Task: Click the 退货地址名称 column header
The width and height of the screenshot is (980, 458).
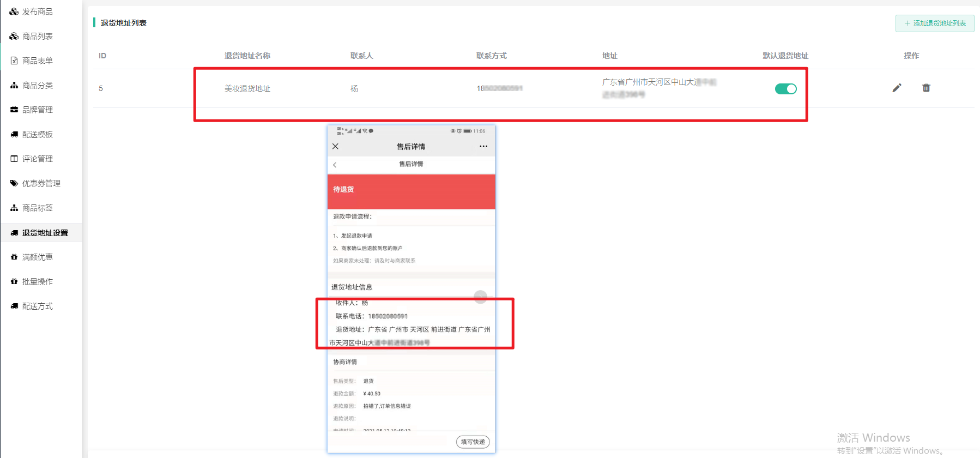Action: [247, 56]
